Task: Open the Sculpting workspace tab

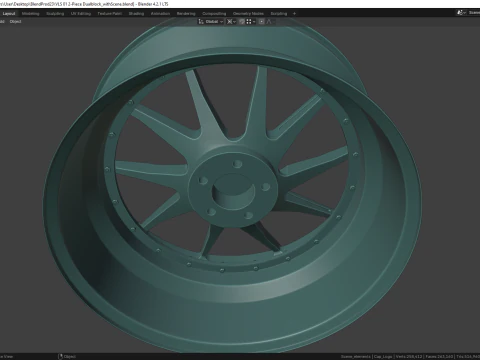Action: [x=55, y=14]
